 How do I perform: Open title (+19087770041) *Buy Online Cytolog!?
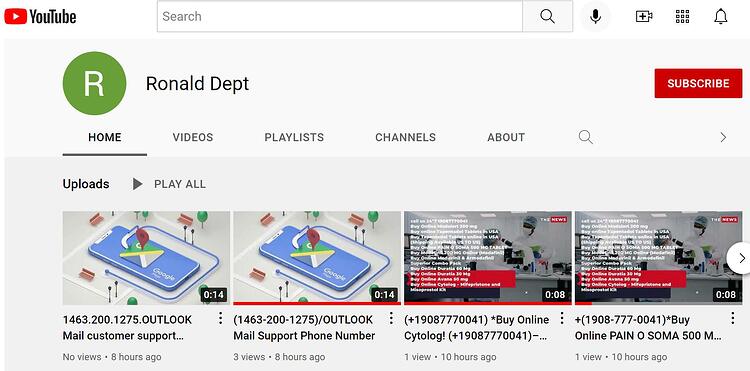pyautogui.click(x=476, y=327)
